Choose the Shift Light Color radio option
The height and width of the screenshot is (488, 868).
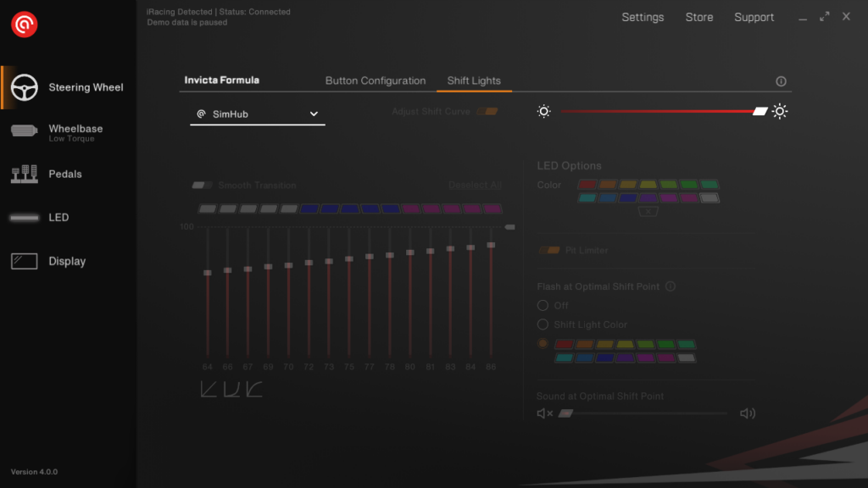coord(542,324)
